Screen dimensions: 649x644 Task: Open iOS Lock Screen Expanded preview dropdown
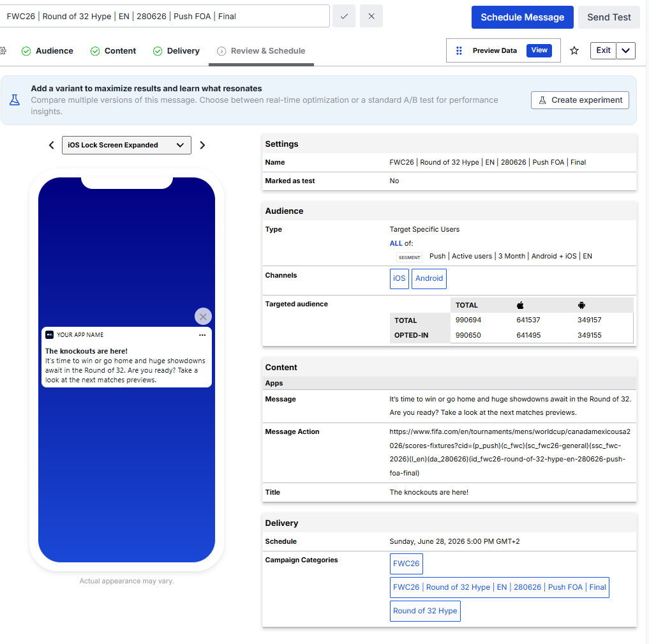pyautogui.click(x=126, y=146)
